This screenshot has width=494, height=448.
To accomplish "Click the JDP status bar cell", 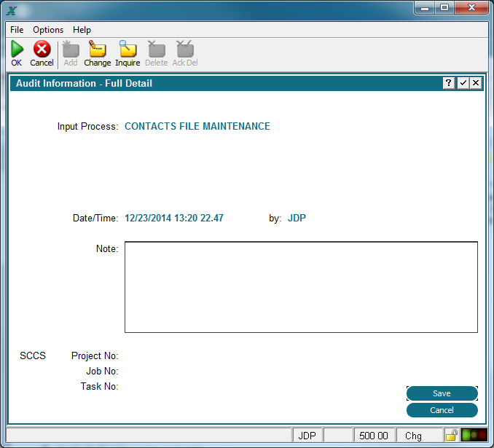I will point(307,436).
